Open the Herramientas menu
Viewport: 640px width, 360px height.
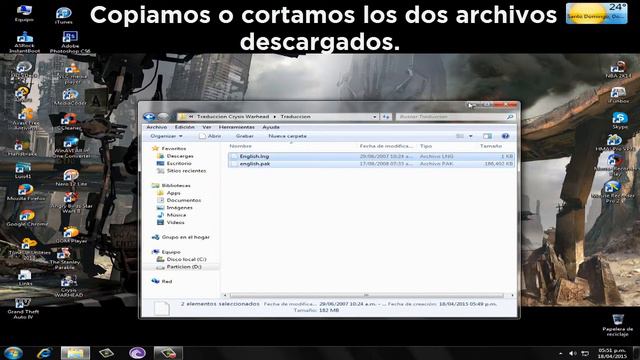click(x=236, y=127)
